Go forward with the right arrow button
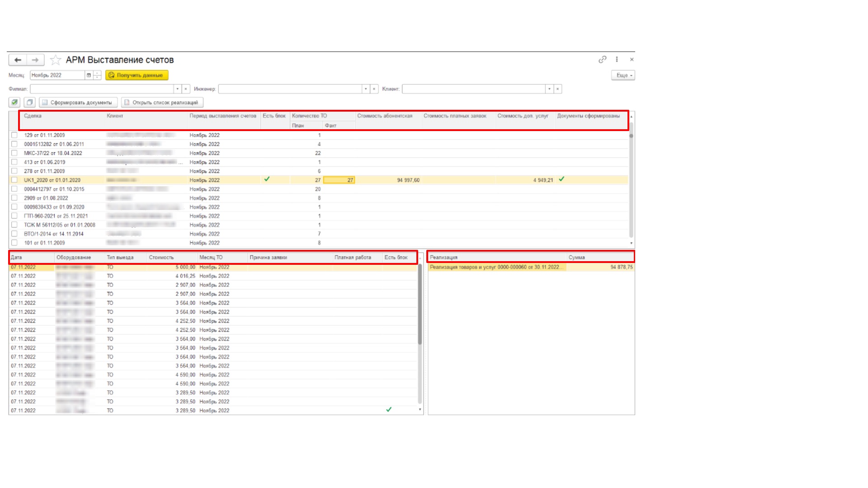The image size is (868, 488). [x=35, y=60]
